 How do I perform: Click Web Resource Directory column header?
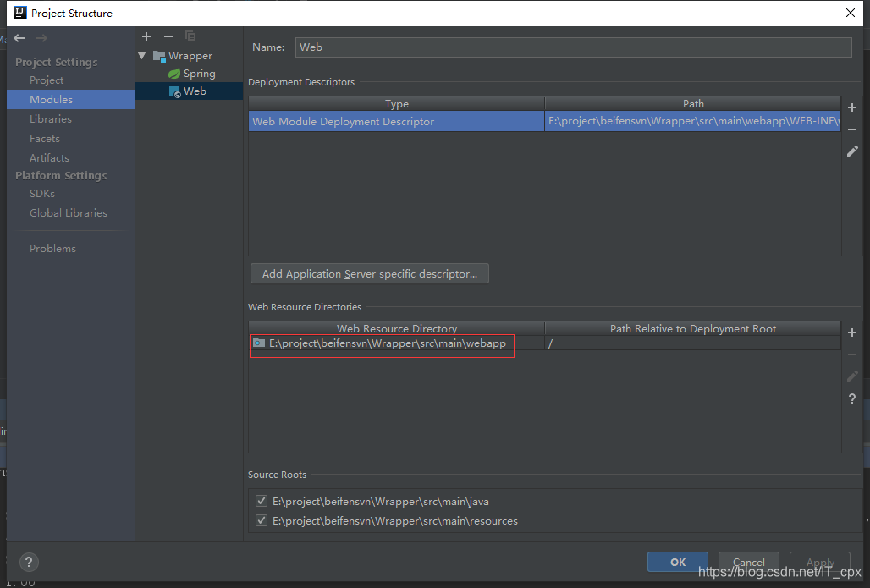coord(396,328)
